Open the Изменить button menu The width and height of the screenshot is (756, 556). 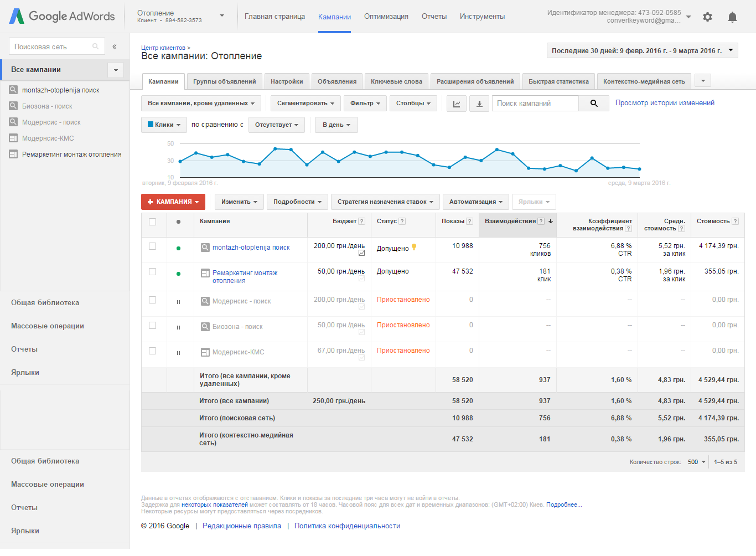click(x=239, y=202)
